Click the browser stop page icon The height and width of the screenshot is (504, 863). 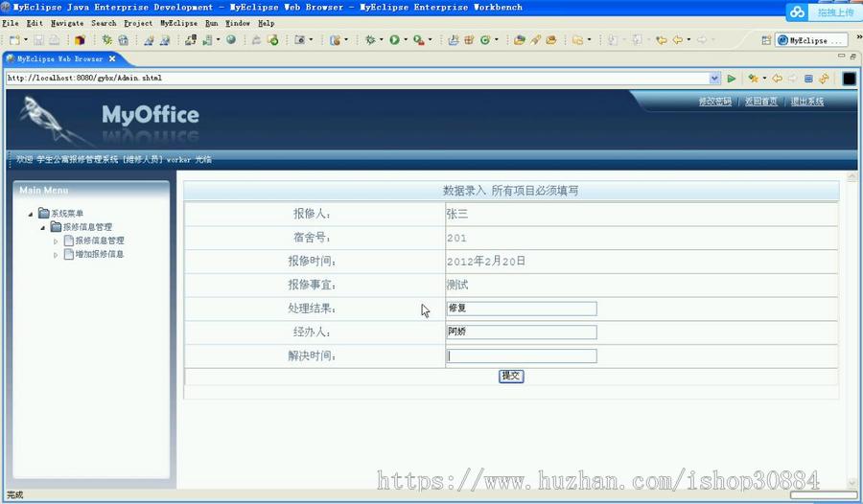pos(808,79)
